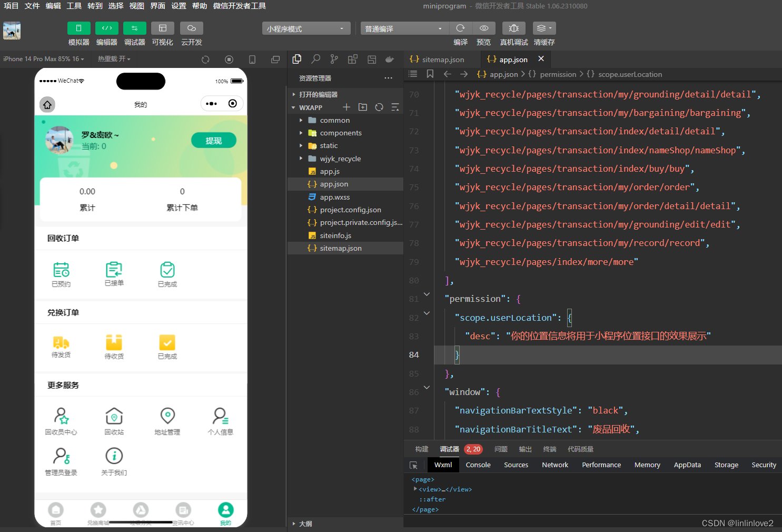Open 地址管理 in the simulator

[x=167, y=421]
